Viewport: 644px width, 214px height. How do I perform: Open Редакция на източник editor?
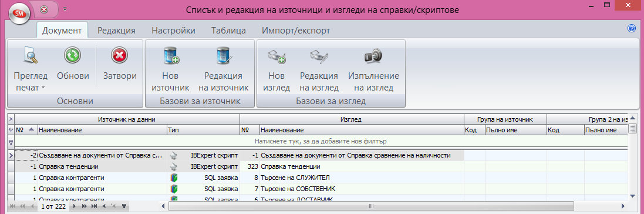pos(224,69)
